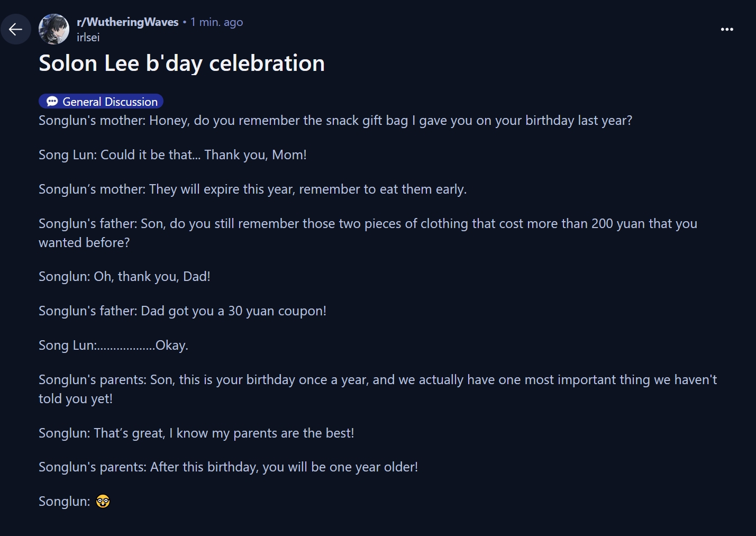Visit the r/WutheringWaves community link
Image resolution: width=756 pixels, height=536 pixels.
127,22
